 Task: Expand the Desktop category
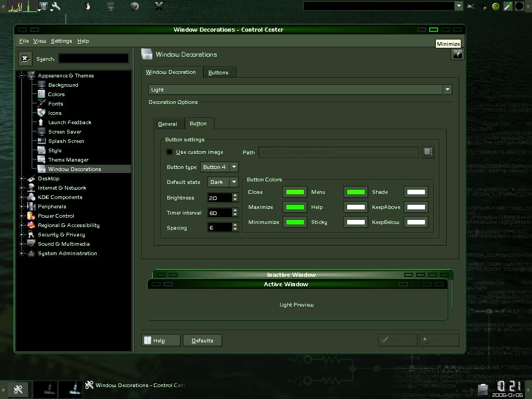coord(21,179)
